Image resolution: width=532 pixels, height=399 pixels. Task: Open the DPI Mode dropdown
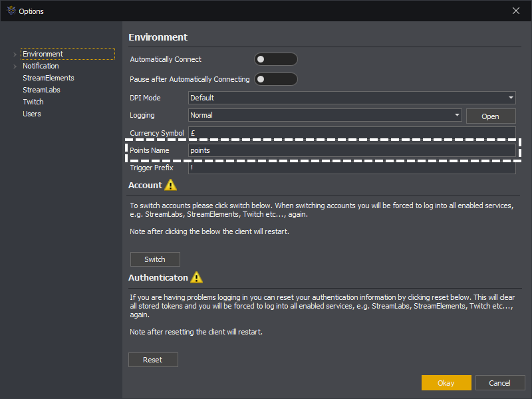pos(352,98)
